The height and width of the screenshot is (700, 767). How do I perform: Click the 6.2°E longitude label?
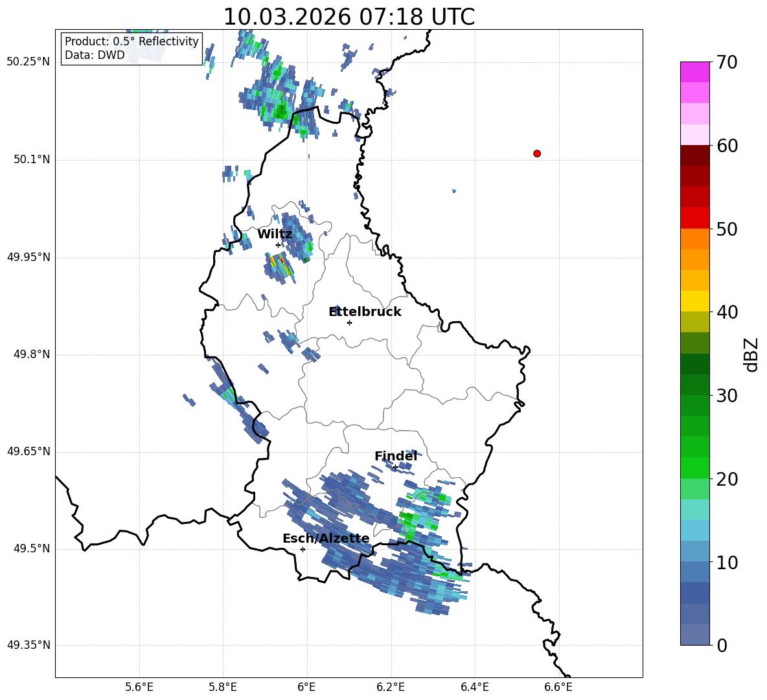[x=391, y=687]
